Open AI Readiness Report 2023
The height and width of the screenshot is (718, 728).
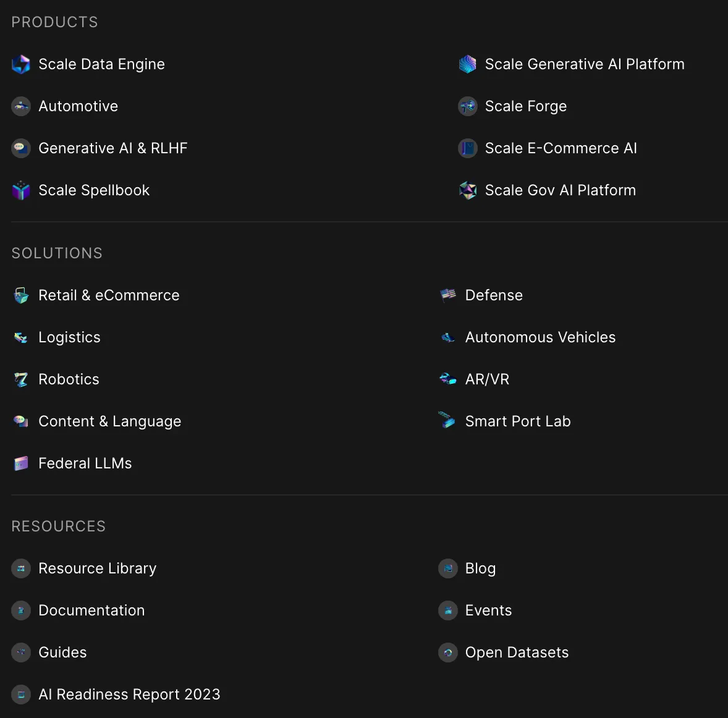click(129, 695)
